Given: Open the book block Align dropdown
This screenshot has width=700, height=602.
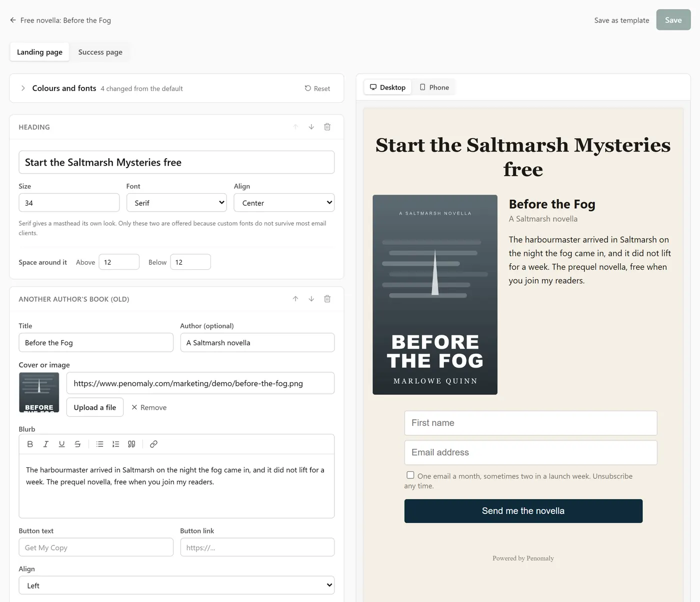Looking at the screenshot, I should coord(176,585).
